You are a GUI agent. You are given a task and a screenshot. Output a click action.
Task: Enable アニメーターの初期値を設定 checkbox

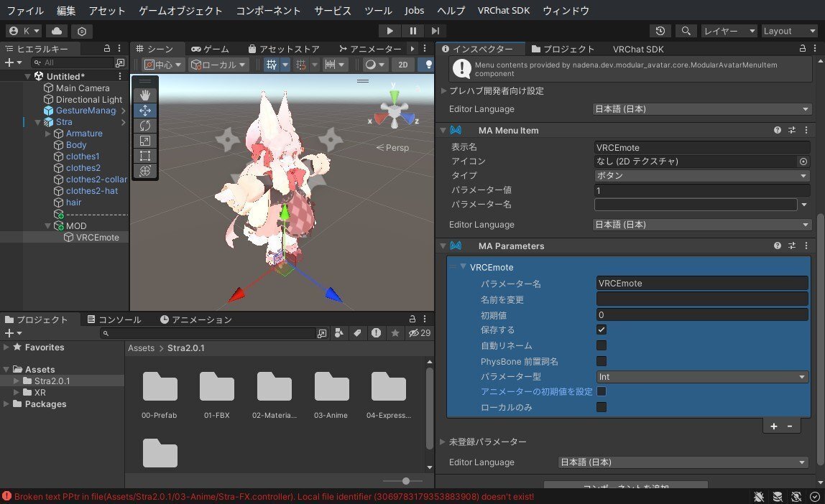coord(602,391)
